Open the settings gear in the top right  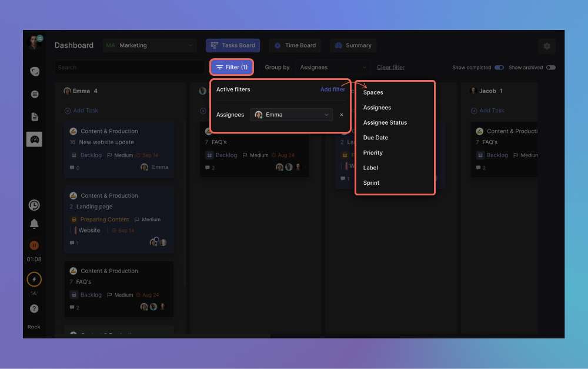coord(547,46)
